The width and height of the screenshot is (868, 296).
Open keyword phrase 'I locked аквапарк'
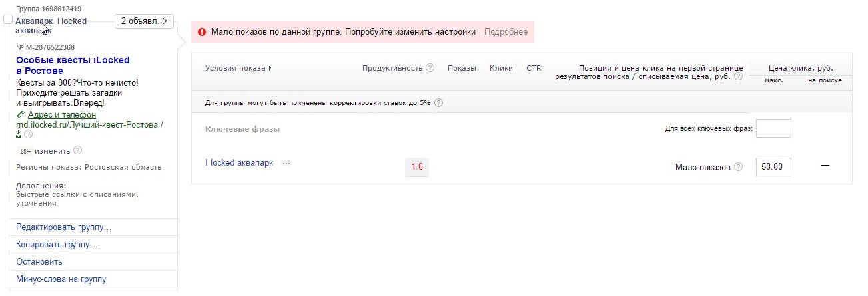pos(239,163)
